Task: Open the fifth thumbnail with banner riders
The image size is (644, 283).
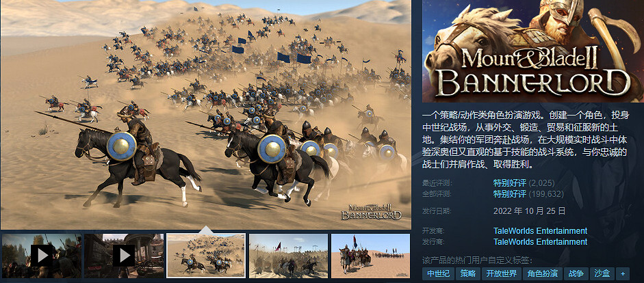Action: pyautogui.click(x=370, y=256)
